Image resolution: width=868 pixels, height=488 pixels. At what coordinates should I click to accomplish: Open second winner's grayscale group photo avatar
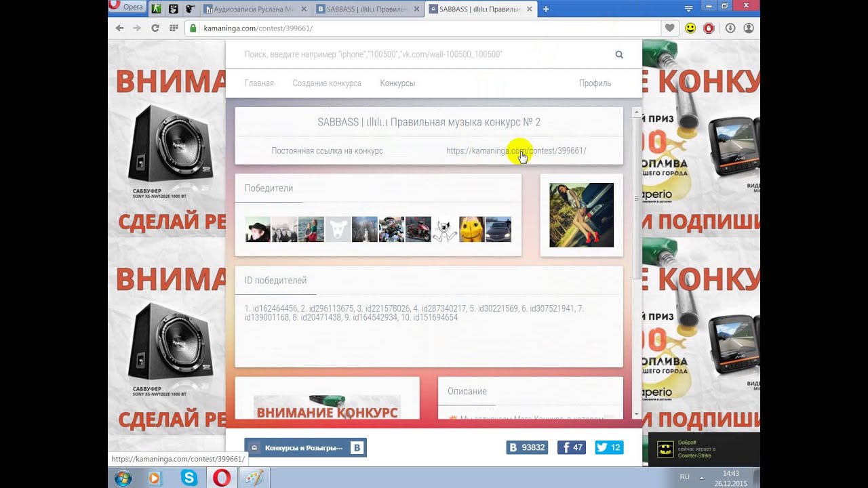284,229
